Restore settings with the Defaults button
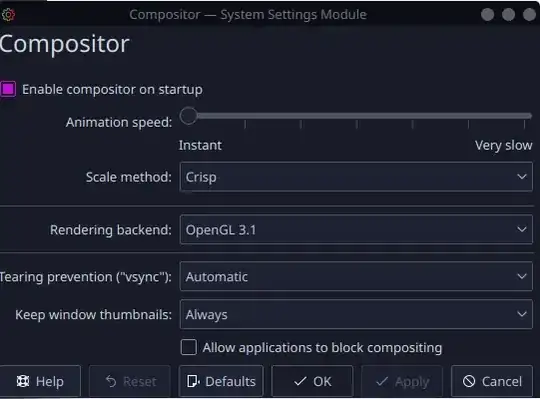This screenshot has width=540, height=399. (x=221, y=381)
